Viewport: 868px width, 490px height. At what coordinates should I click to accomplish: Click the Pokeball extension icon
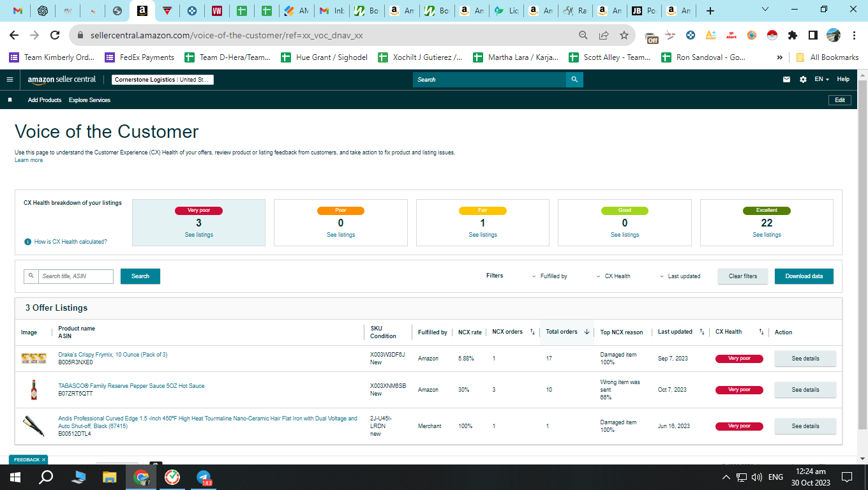click(x=772, y=35)
